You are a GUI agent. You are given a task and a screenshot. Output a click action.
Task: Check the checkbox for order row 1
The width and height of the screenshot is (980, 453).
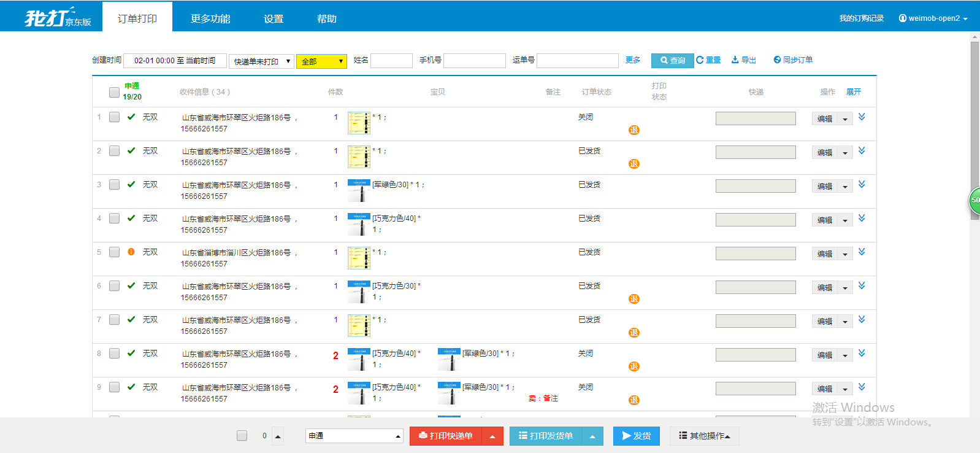point(114,117)
